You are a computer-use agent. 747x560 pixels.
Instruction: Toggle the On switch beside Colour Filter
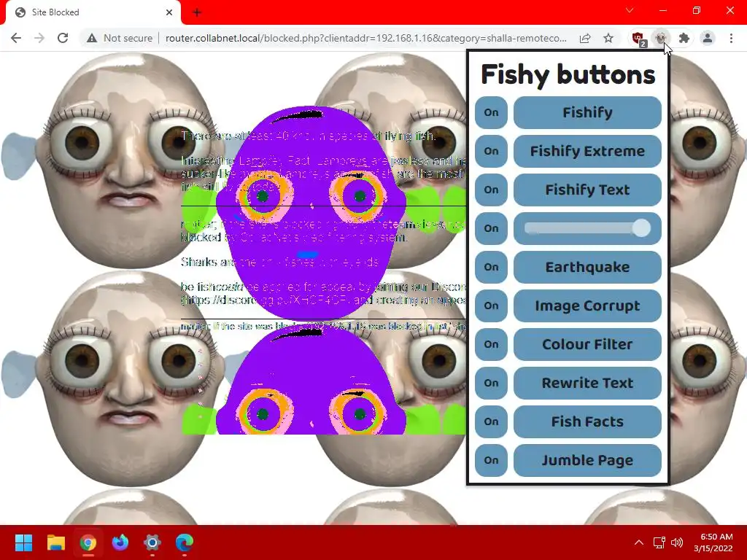[491, 344]
